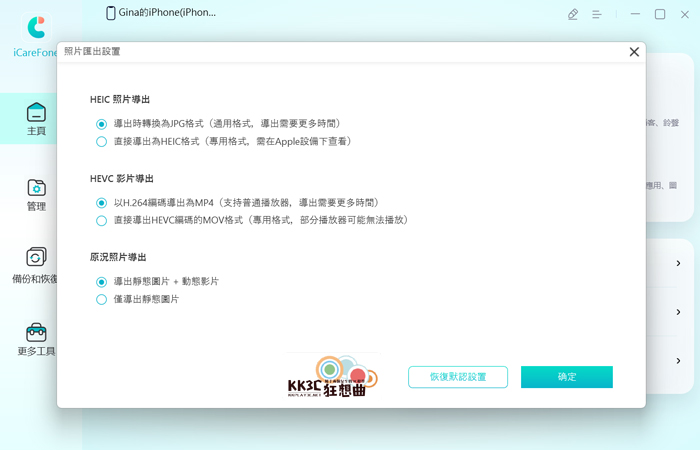Select 以H.264編碼導出為MP4 radio option

tap(101, 203)
